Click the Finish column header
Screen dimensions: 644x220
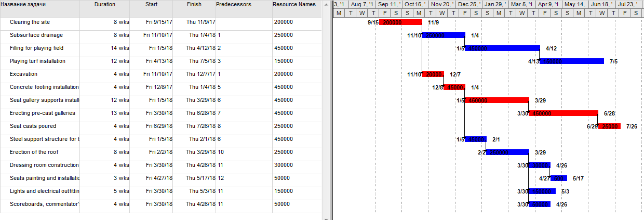pyautogui.click(x=194, y=5)
